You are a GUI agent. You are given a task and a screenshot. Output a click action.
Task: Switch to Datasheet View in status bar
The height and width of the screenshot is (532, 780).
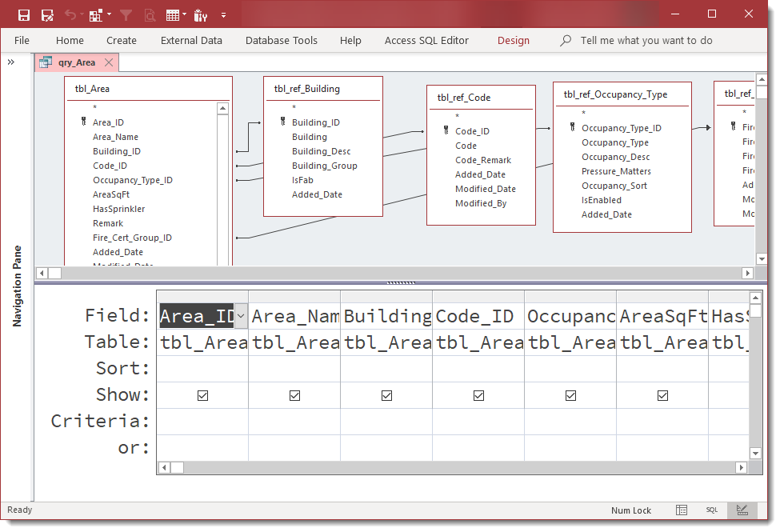click(682, 510)
